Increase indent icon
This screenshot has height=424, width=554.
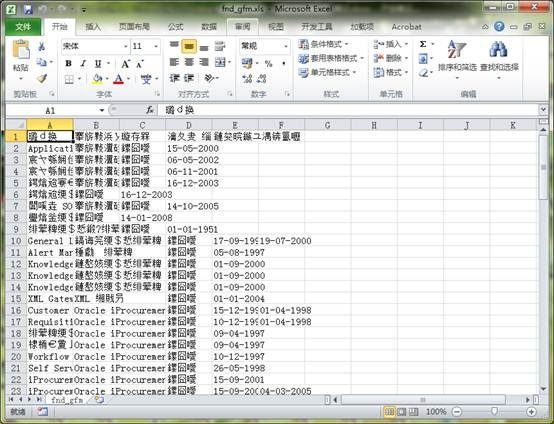pyautogui.click(x=189, y=78)
